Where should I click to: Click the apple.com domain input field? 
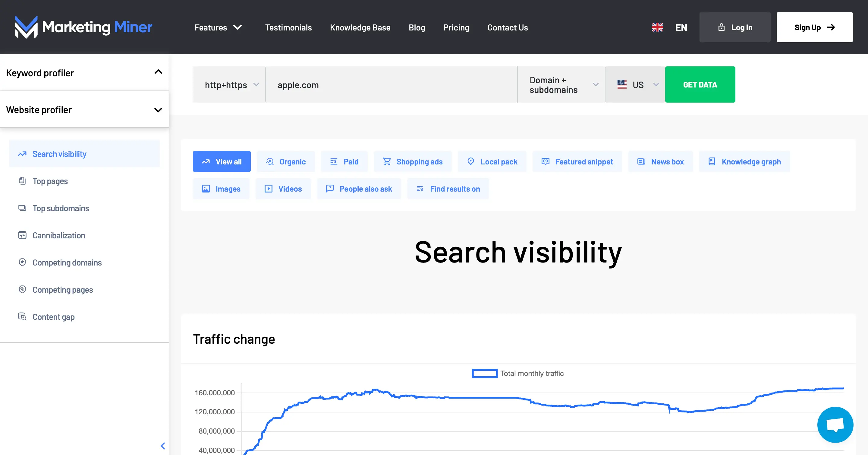click(392, 85)
